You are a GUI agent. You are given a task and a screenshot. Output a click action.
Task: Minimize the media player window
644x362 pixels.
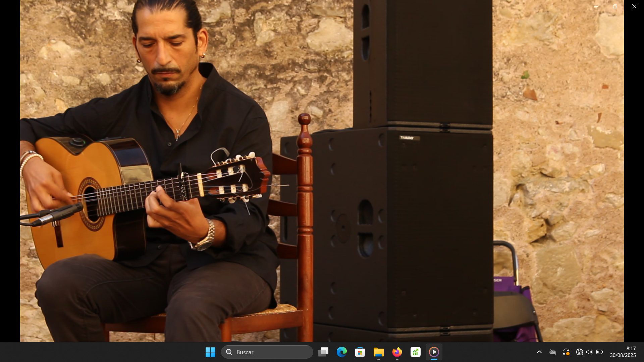tap(596, 6)
